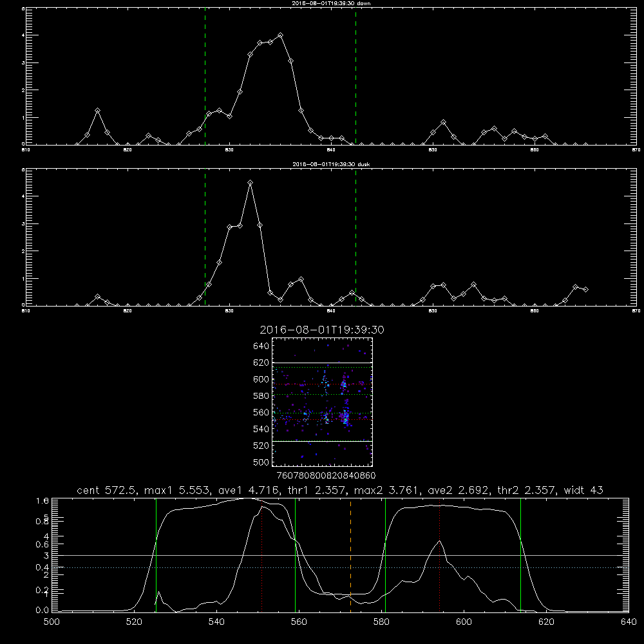Click the right red dotted peak line in bottom plot

[x=439, y=555]
